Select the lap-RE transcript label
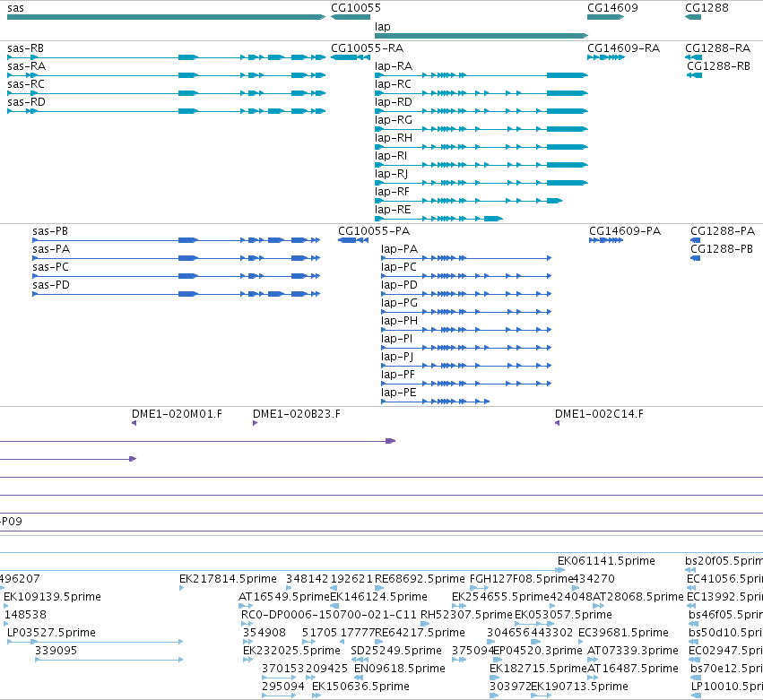 [x=393, y=210]
